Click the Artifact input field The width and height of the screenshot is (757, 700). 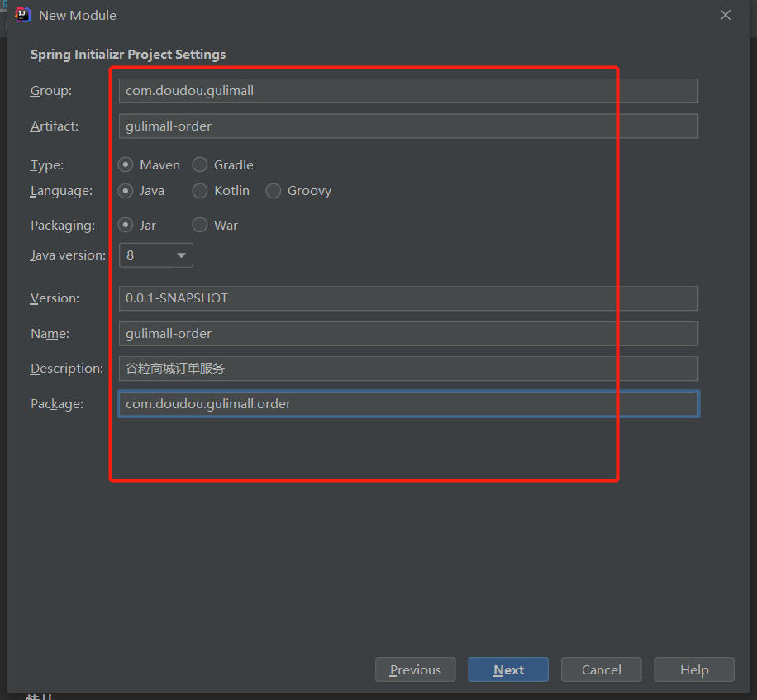(408, 126)
